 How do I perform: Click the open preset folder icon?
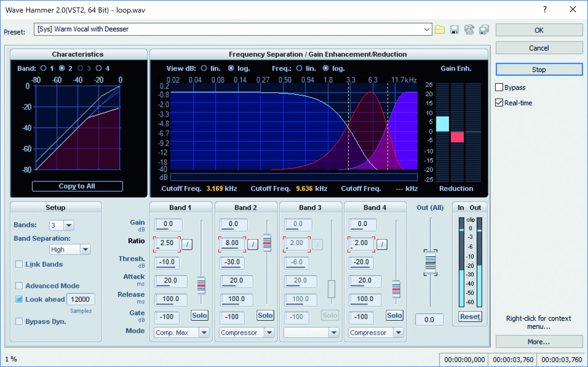coord(440,30)
